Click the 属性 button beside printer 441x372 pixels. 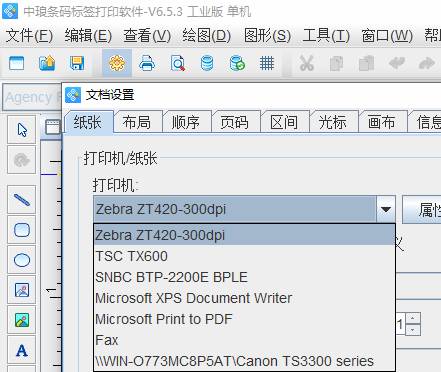point(422,209)
